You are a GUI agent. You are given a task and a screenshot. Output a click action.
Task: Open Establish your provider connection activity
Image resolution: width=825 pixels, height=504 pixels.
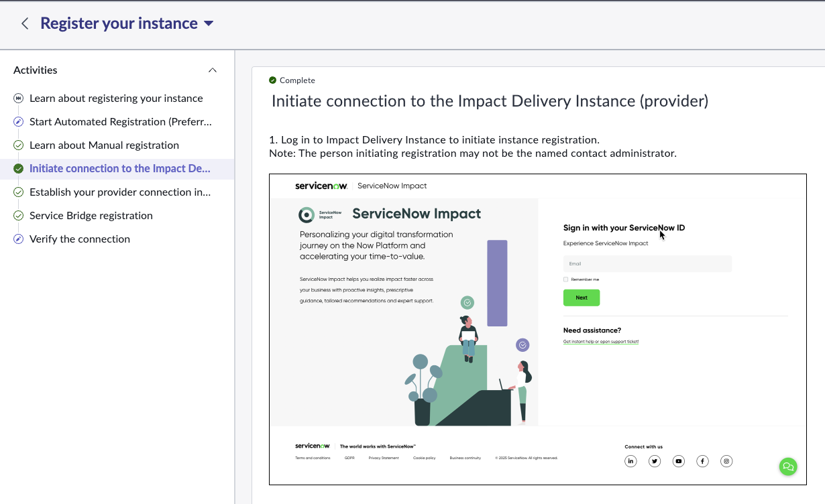[x=120, y=192]
